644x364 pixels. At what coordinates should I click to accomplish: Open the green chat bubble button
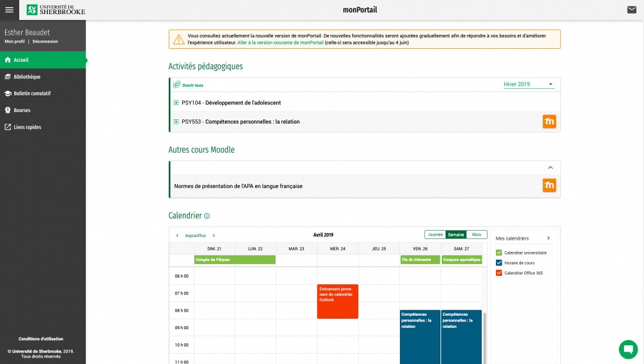click(627, 349)
